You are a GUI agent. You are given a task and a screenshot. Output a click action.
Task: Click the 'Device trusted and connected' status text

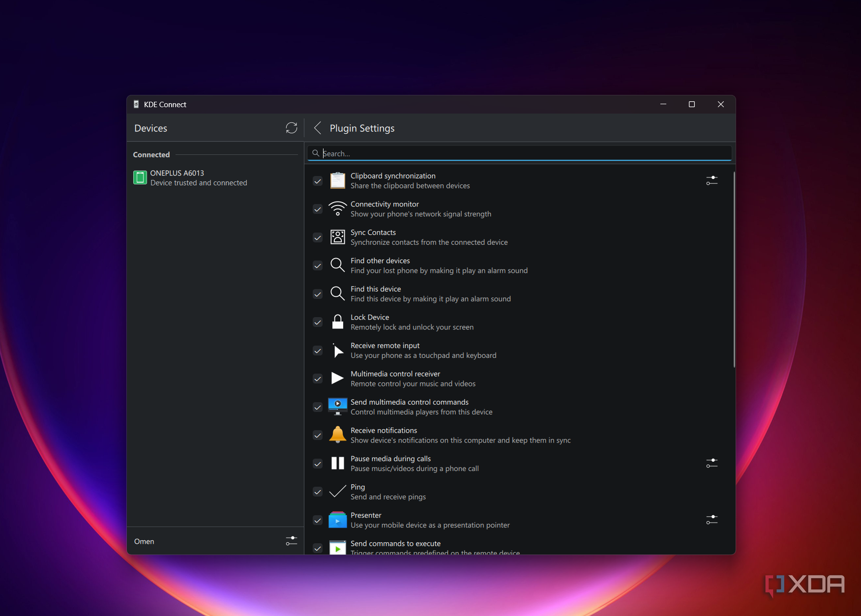[199, 183]
